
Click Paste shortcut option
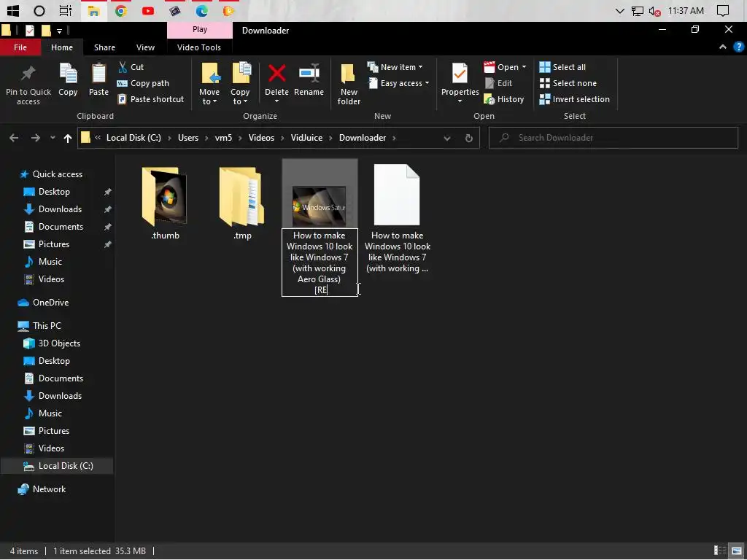(150, 99)
